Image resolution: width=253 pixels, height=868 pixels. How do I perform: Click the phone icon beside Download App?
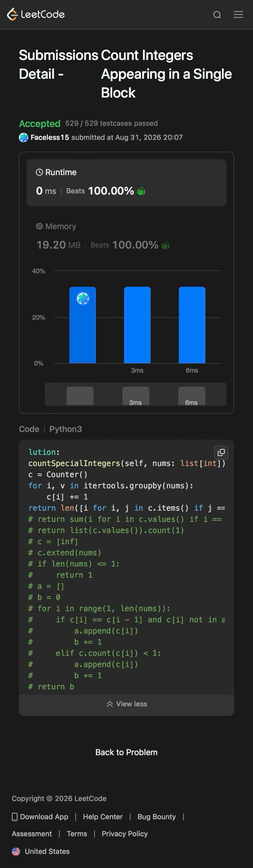tap(15, 817)
